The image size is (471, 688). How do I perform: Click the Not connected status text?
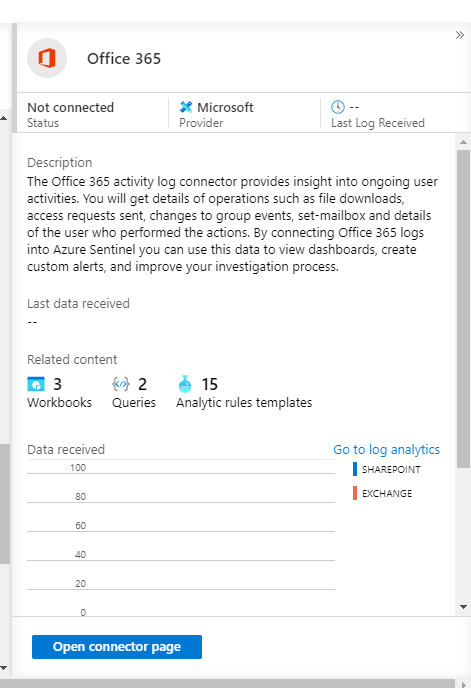point(70,107)
